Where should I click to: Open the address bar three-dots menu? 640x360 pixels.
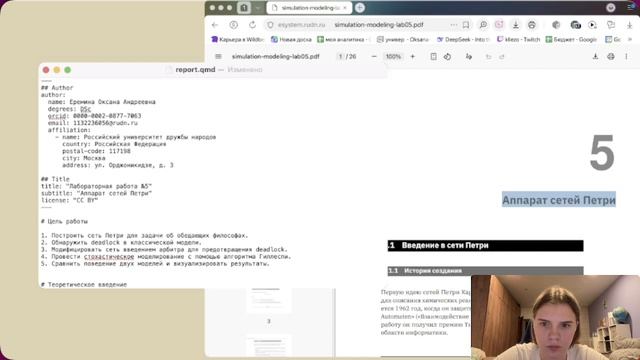[454, 25]
